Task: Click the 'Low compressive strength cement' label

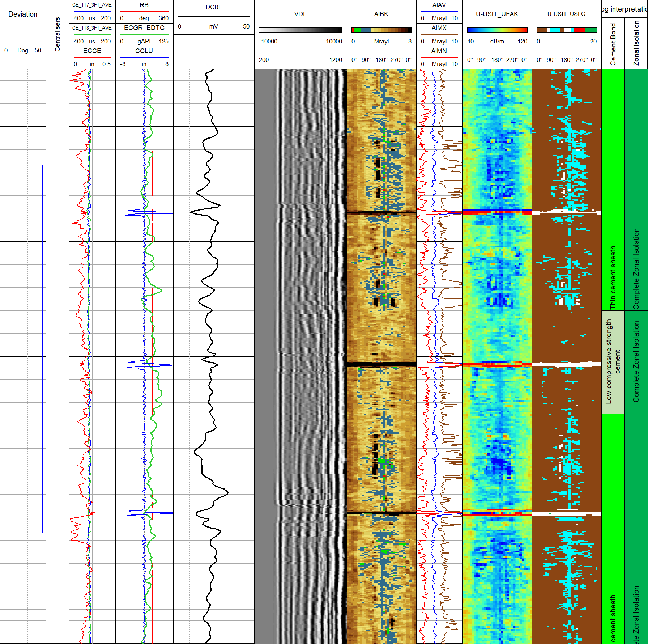Action: point(613,361)
